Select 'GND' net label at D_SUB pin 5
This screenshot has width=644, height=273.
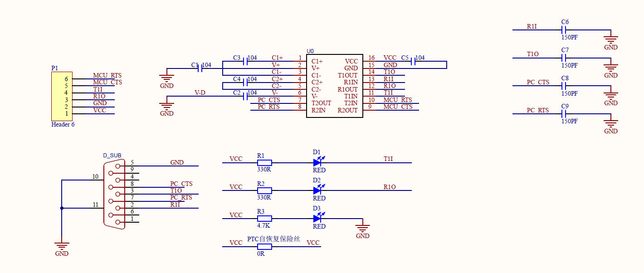177,162
